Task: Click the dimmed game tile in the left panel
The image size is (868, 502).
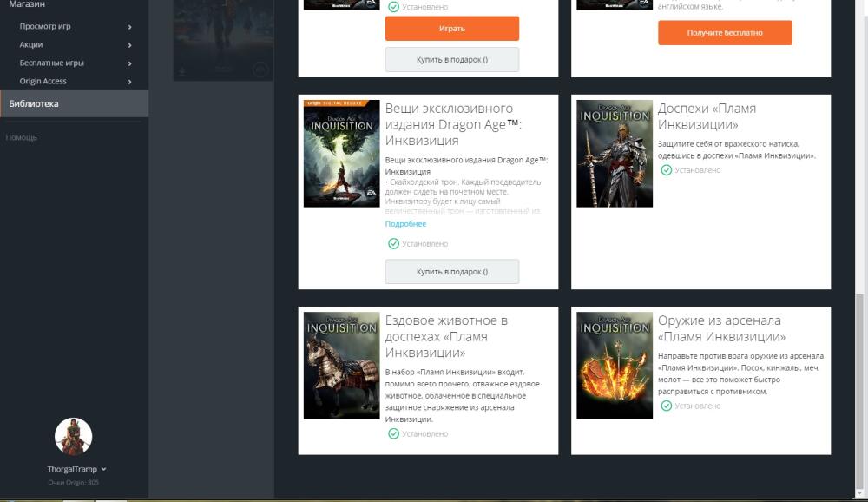Action: 223,41
